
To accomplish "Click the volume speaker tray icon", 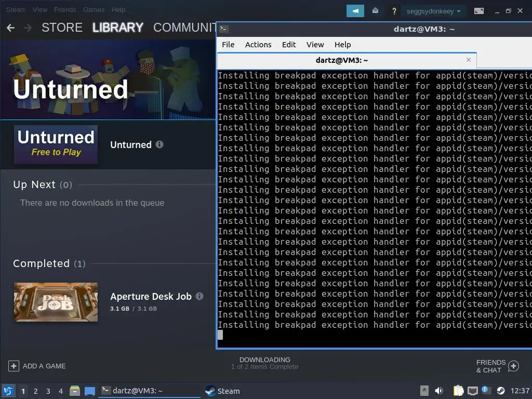I will [x=439, y=391].
